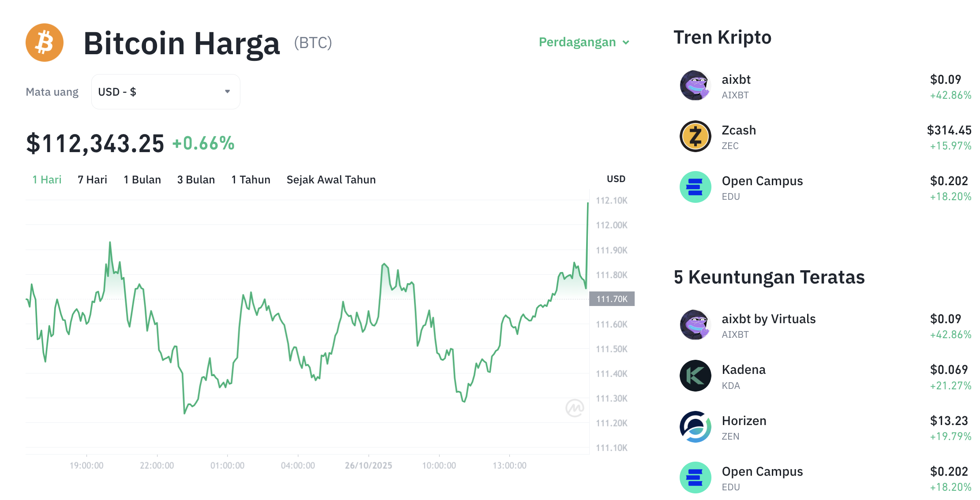Open the Perdagangan dropdown
Screen dimensions: 980x500
tap(584, 42)
